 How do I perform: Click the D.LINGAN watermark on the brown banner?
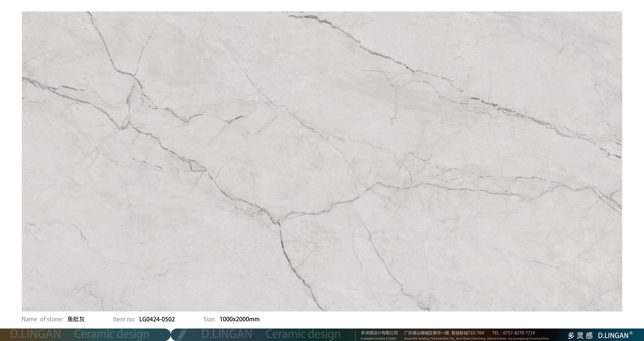(35, 334)
